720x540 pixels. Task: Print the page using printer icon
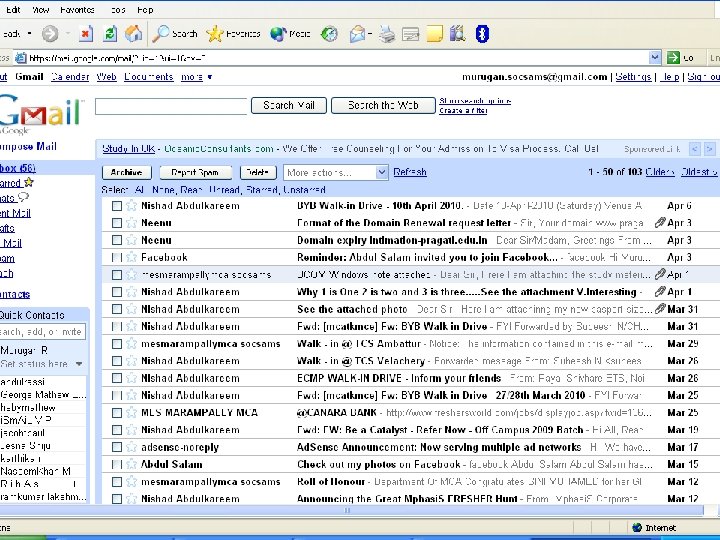click(387, 34)
